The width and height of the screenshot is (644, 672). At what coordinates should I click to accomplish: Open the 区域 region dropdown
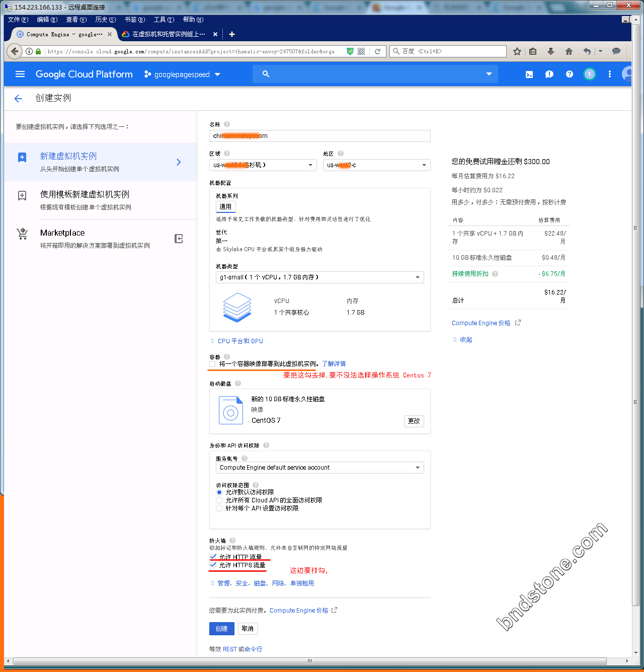(x=263, y=165)
